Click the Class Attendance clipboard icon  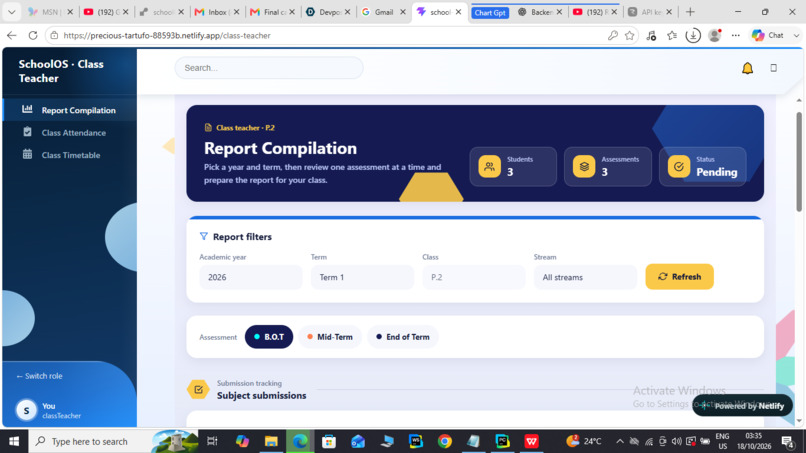27,132
